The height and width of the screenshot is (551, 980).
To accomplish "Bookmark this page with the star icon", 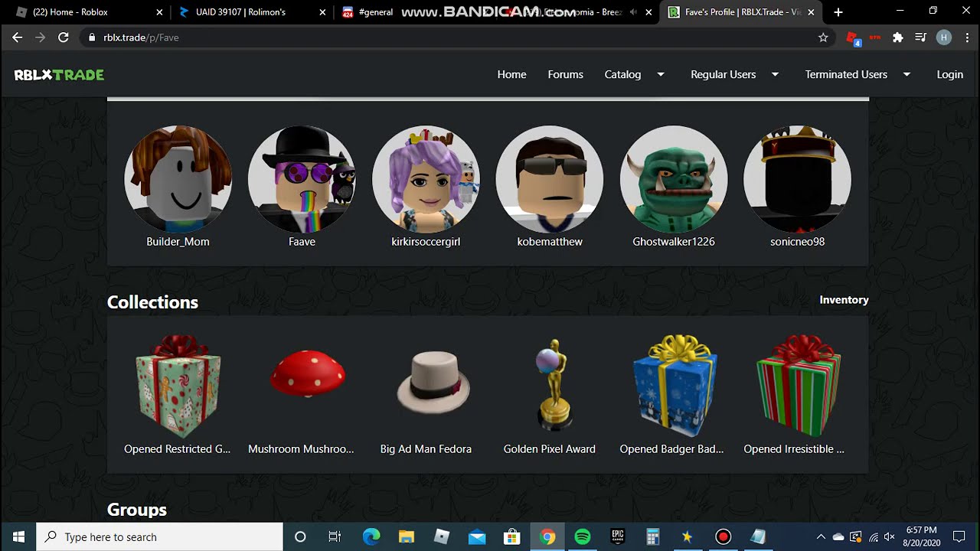I will 823,37.
